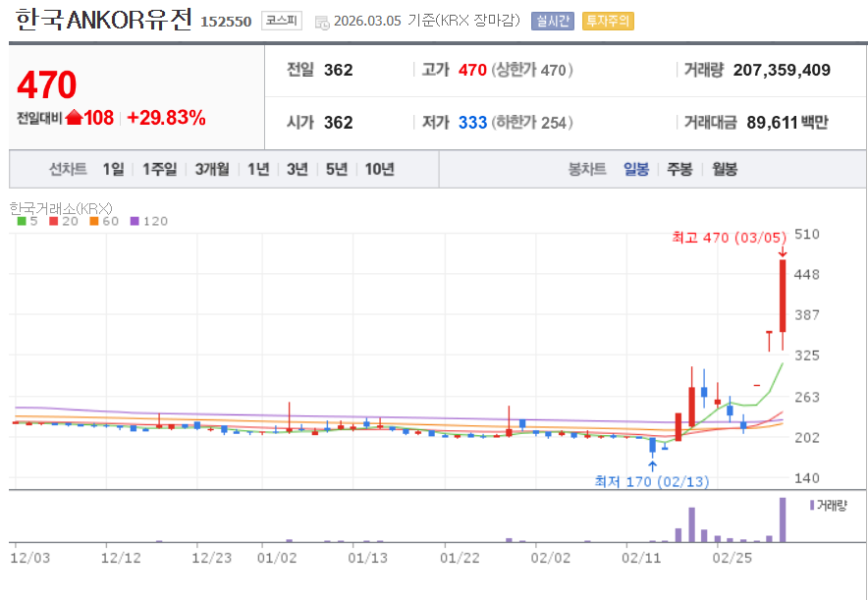868x600 pixels.
Task: Switch to 월봉 candlestick chart
Action: pyautogui.click(x=725, y=169)
